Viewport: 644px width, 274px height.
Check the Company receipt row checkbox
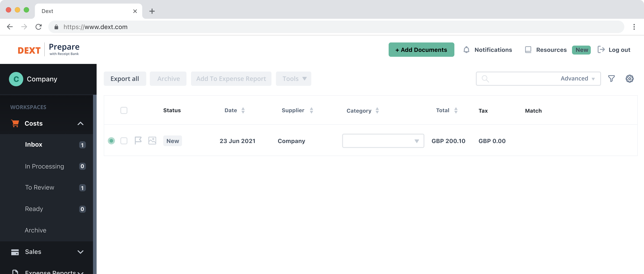pos(124,141)
